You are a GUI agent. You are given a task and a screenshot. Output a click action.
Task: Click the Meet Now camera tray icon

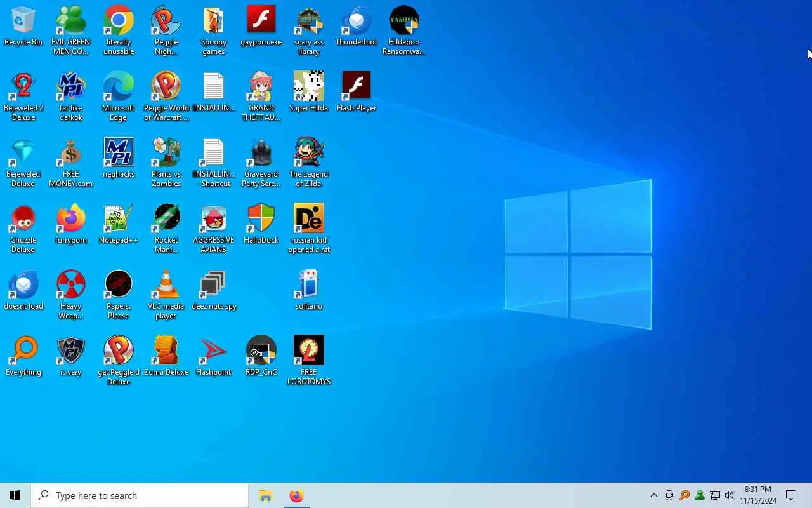[x=669, y=495]
